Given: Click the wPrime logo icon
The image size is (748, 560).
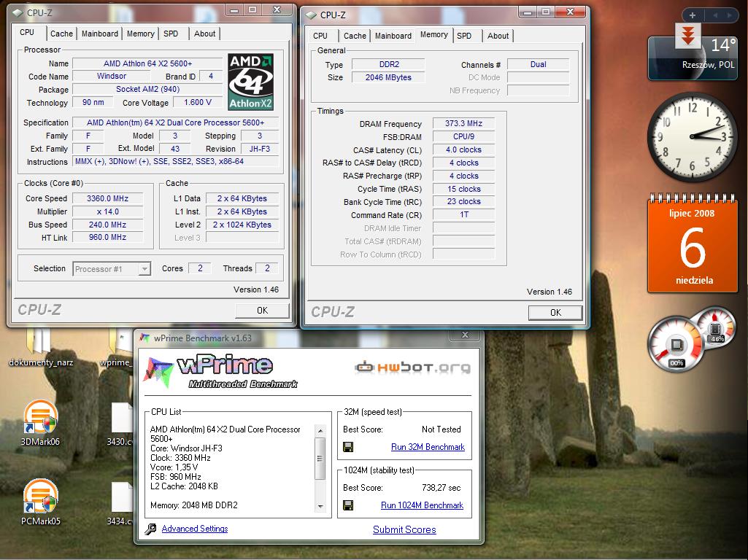Looking at the screenshot, I should [x=158, y=371].
